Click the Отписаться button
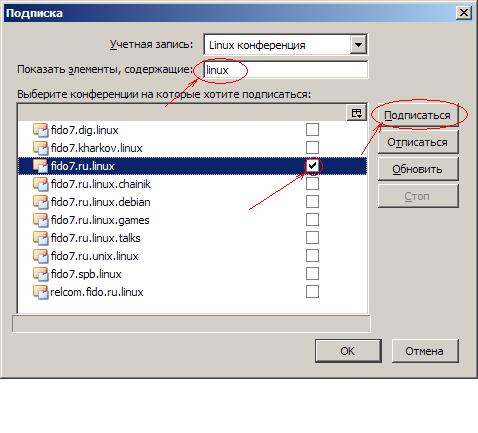The height and width of the screenshot is (433, 478). click(418, 142)
